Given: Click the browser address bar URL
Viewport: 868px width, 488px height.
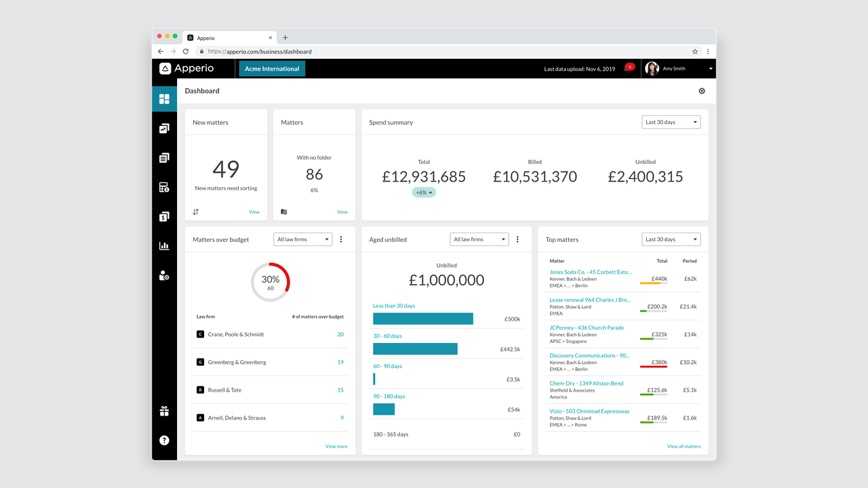Looking at the screenshot, I should (260, 52).
